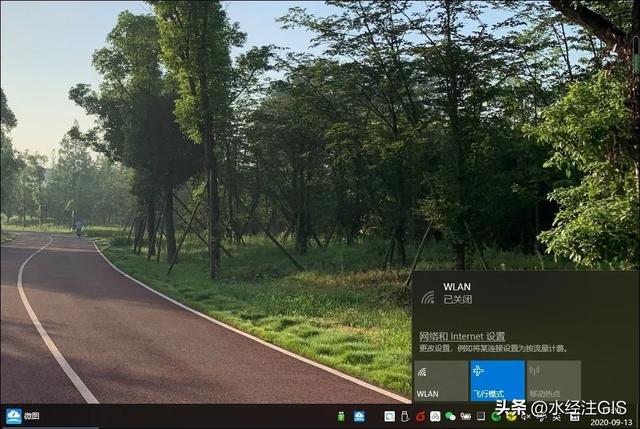Click the square tablet-like tray icon
Screen dimensions: 640x429
pyautogui.click(x=481, y=416)
